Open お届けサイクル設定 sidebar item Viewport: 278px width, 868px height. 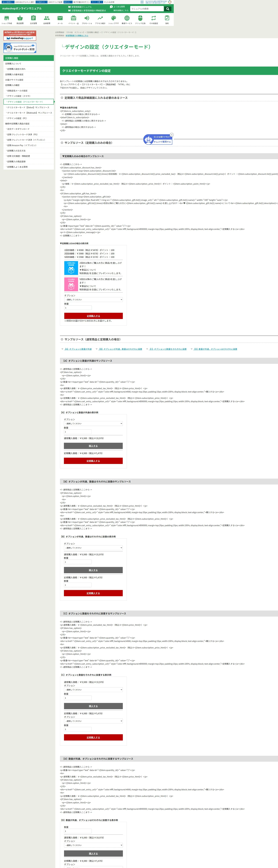pos(14,80)
